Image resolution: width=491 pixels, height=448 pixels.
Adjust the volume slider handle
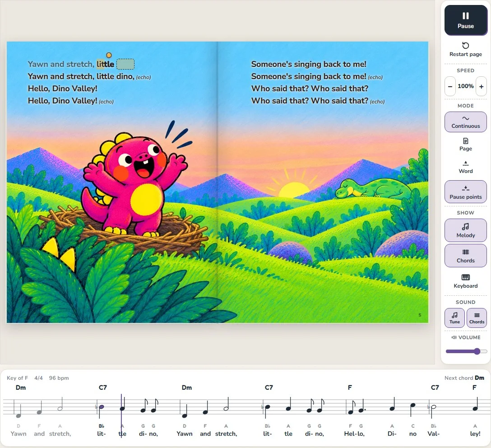pyautogui.click(x=477, y=351)
